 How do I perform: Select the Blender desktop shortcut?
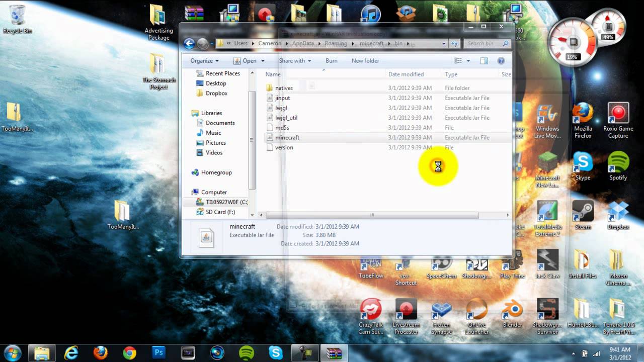512,313
